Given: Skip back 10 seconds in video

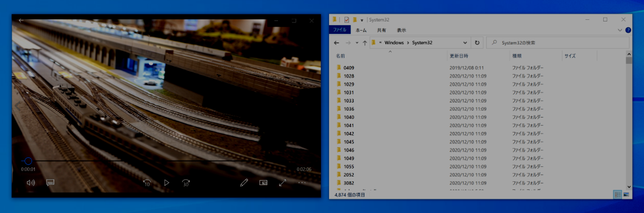Looking at the screenshot, I should click(x=147, y=182).
